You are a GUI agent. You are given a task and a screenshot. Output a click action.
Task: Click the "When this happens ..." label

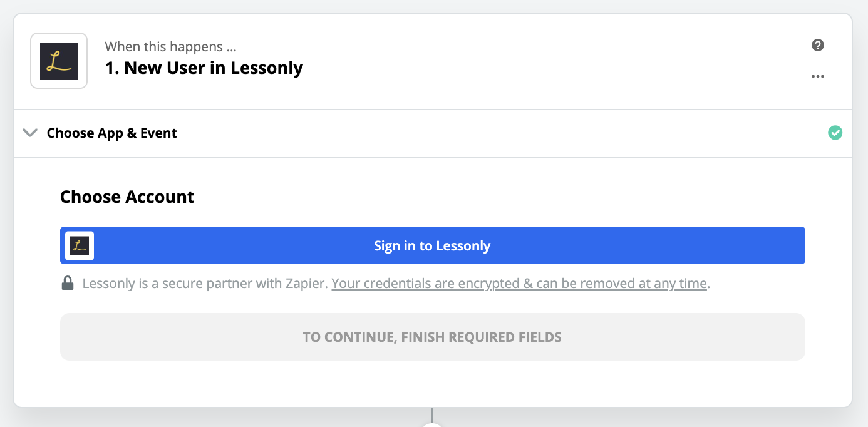click(x=170, y=46)
